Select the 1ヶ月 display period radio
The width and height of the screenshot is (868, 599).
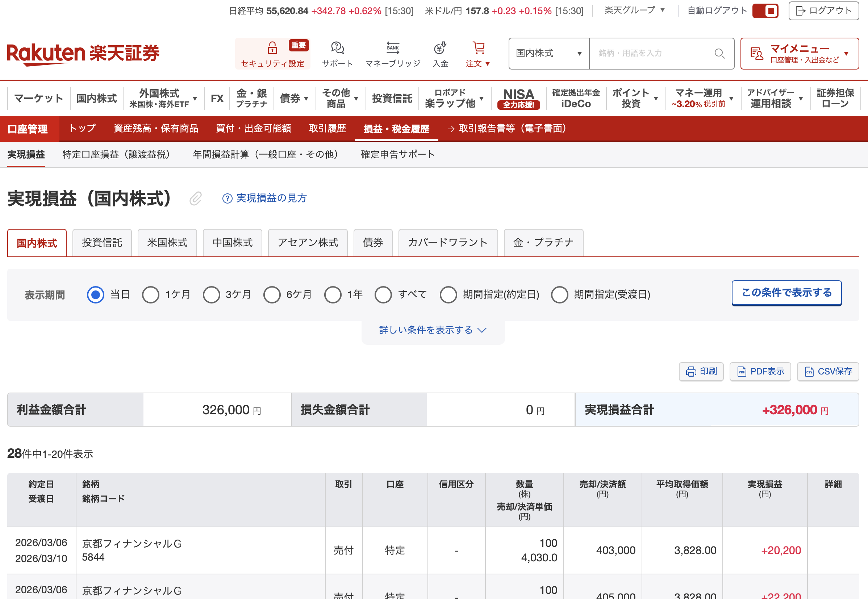click(x=151, y=295)
